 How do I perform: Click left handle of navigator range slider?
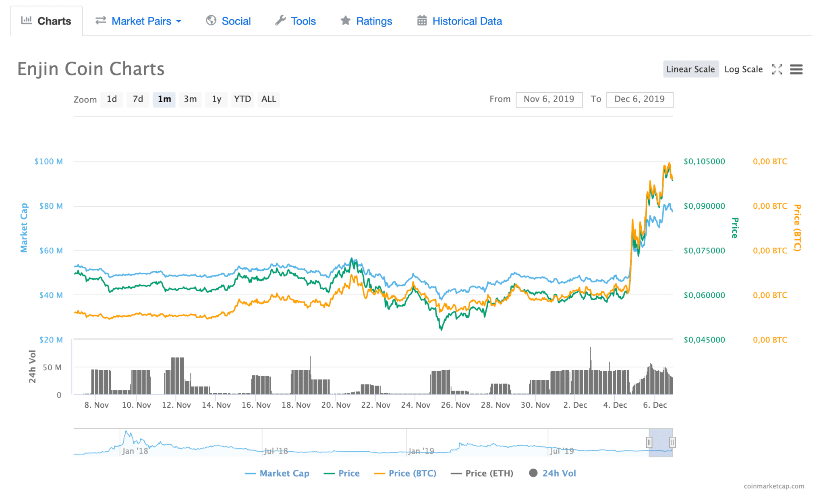coord(649,442)
